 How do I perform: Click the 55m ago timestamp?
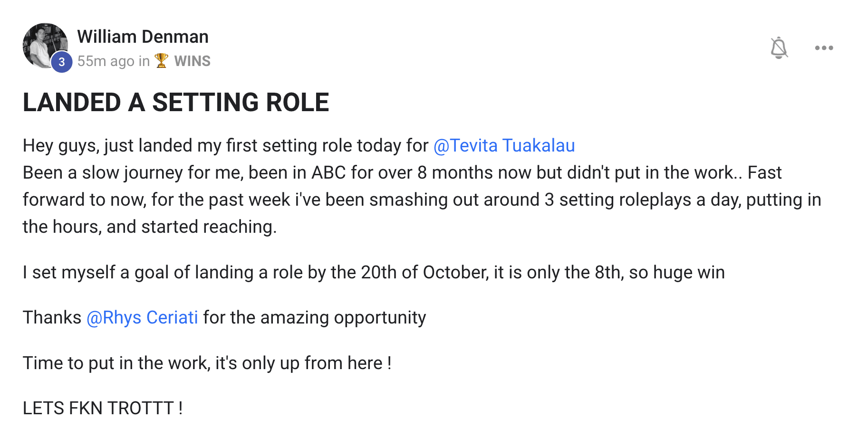point(106,61)
